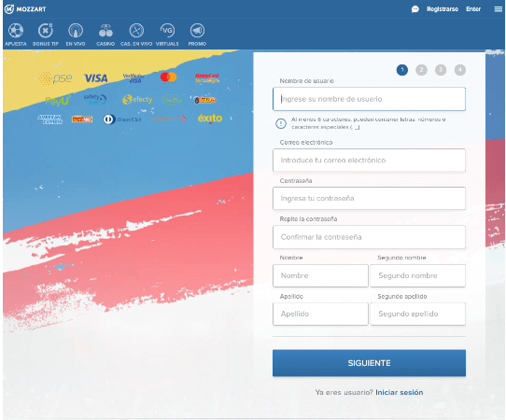Click the Siguiente button
The width and height of the screenshot is (506, 420).
pyautogui.click(x=369, y=363)
